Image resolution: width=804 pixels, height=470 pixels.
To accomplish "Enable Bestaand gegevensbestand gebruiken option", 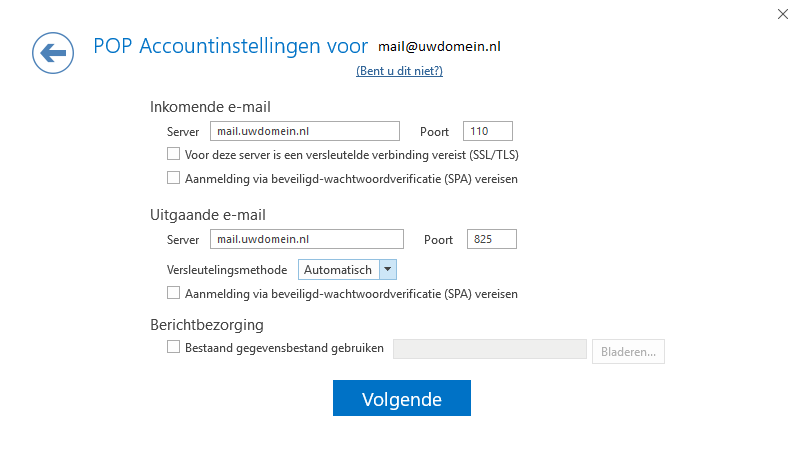I will tap(173, 347).
